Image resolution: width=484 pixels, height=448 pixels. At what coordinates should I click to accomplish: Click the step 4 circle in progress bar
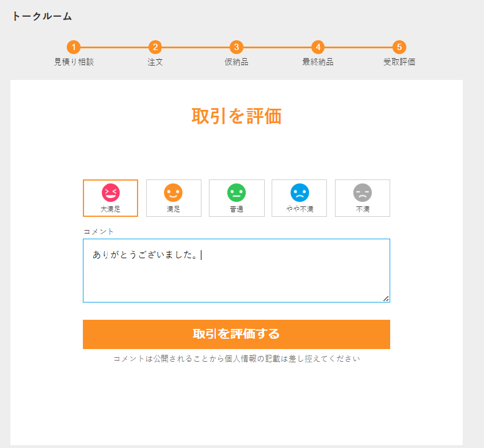pos(318,47)
